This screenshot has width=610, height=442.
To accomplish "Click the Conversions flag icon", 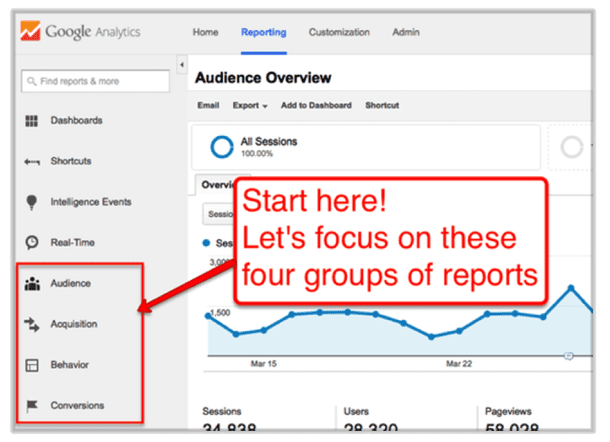I will point(32,406).
